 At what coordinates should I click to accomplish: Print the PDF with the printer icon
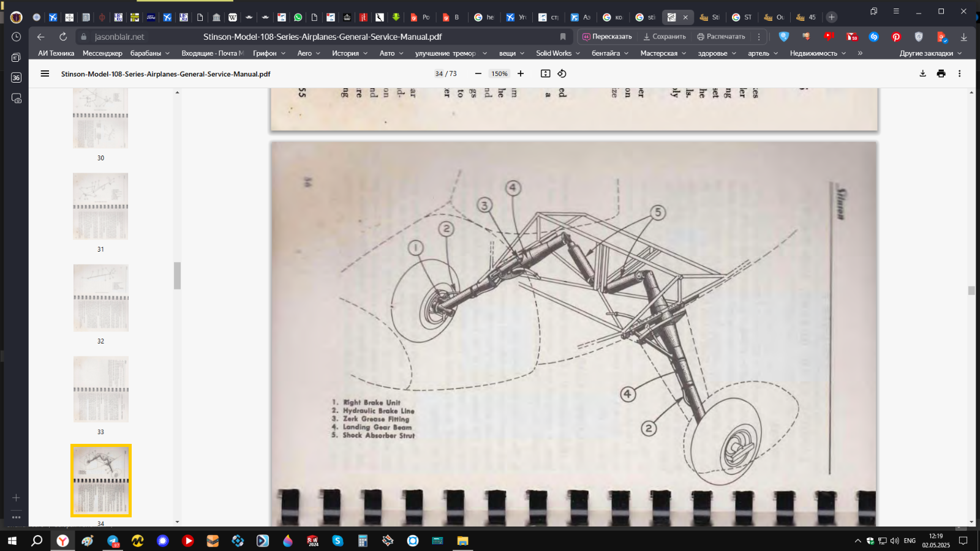click(941, 73)
